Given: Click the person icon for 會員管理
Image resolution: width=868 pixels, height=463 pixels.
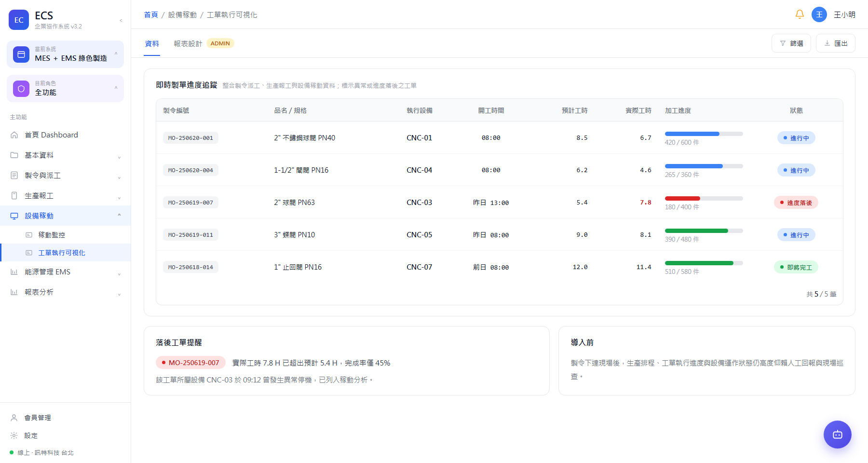Looking at the screenshot, I should (x=14, y=418).
